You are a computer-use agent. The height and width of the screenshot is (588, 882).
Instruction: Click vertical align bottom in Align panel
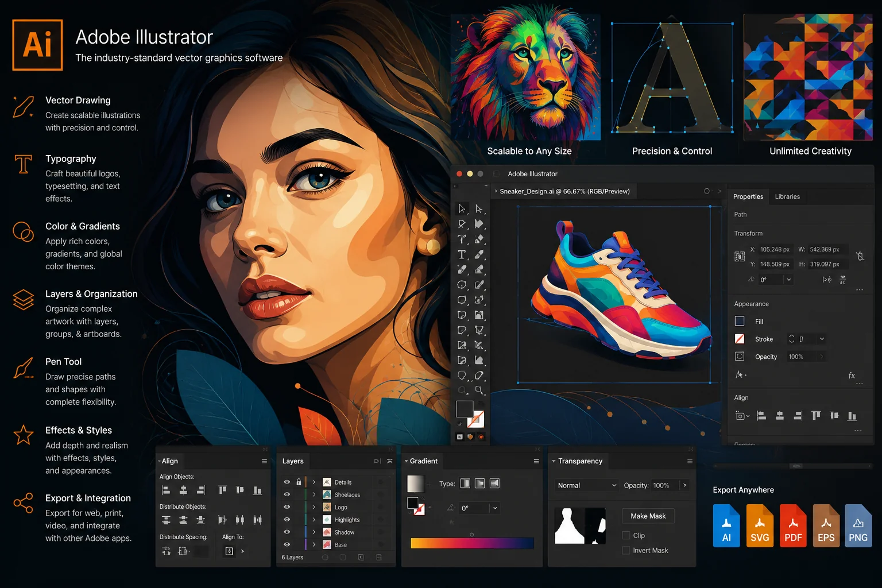coord(257,490)
